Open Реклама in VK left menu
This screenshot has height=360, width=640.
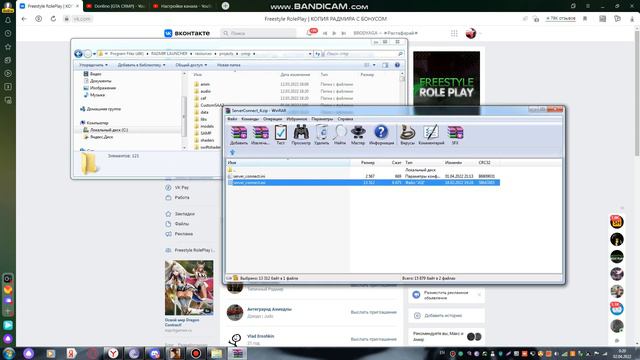[x=179, y=234]
